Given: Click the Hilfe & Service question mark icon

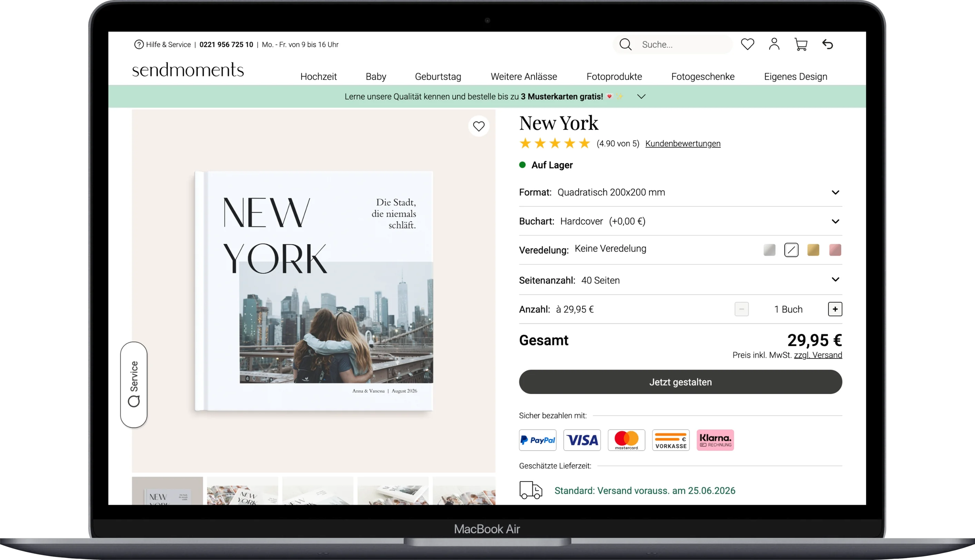Looking at the screenshot, I should [138, 44].
